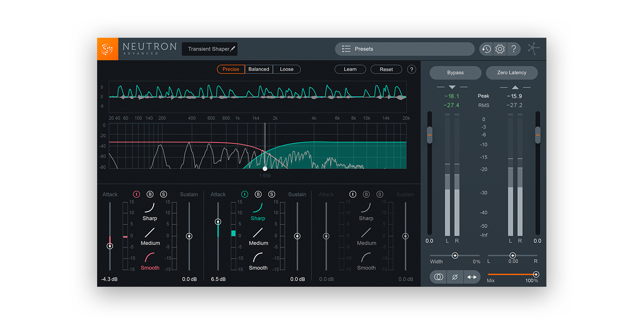This screenshot has width=644, height=323.
Task: Select Sharp curve icon in first band
Action: coord(150,208)
